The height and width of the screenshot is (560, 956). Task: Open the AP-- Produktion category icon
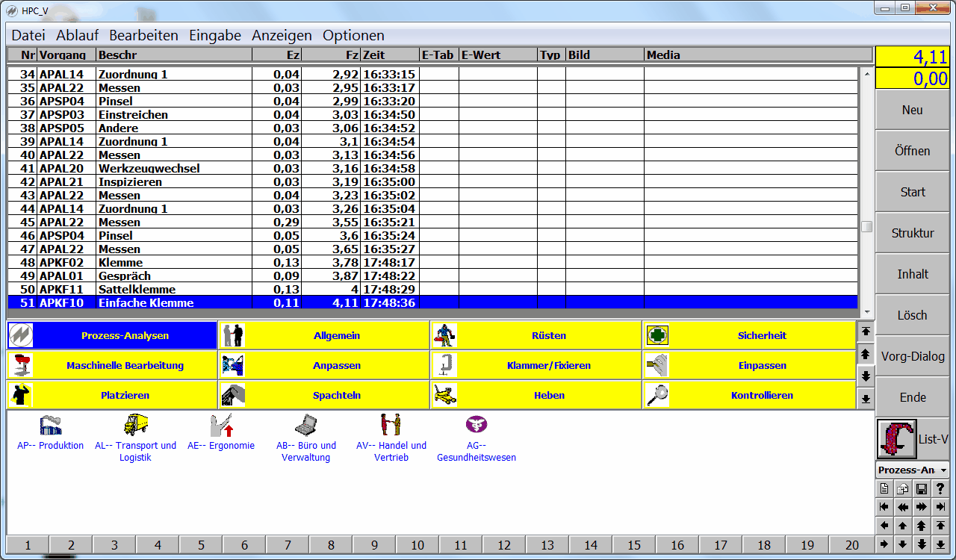coord(50,426)
